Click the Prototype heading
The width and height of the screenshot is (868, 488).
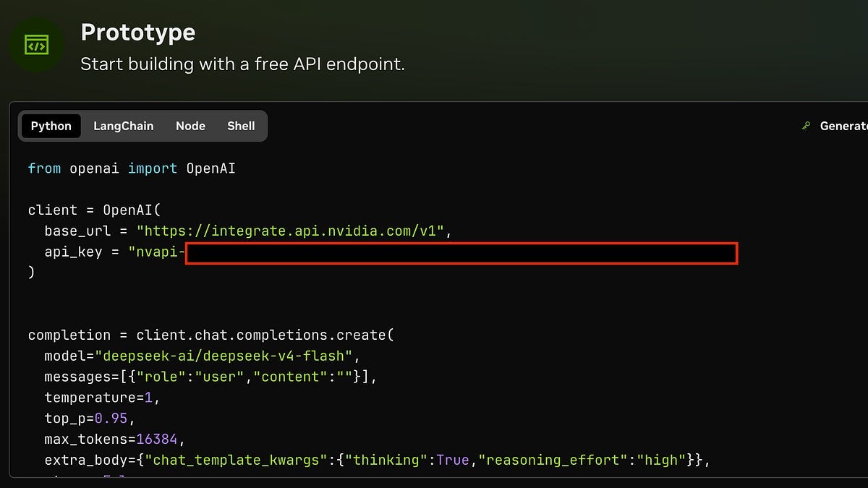tap(138, 33)
